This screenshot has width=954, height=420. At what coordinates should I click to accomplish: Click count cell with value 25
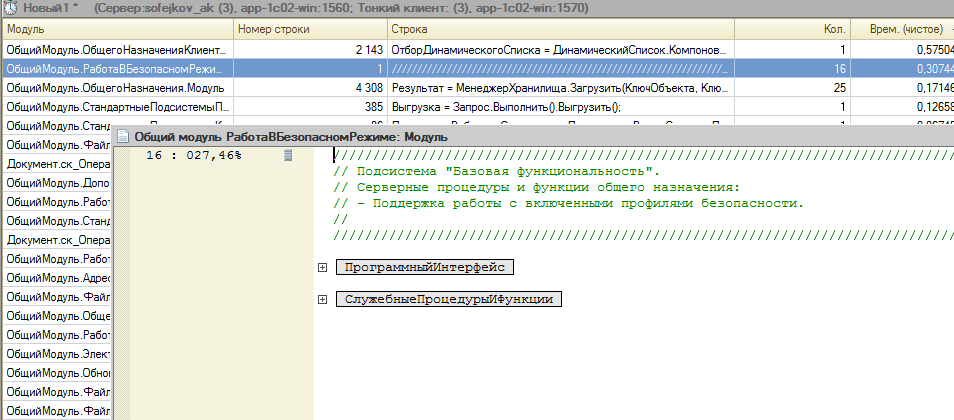(792, 88)
